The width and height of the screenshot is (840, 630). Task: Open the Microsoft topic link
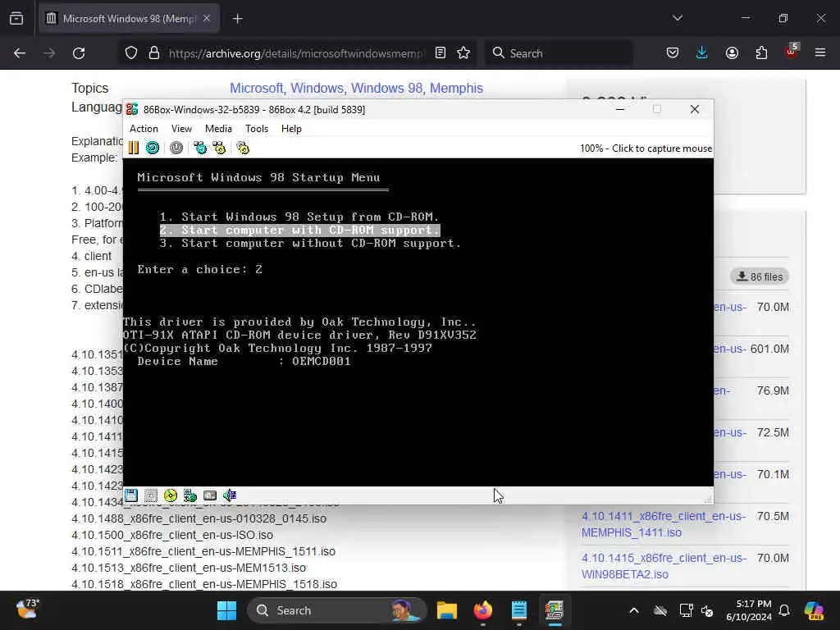pos(256,88)
